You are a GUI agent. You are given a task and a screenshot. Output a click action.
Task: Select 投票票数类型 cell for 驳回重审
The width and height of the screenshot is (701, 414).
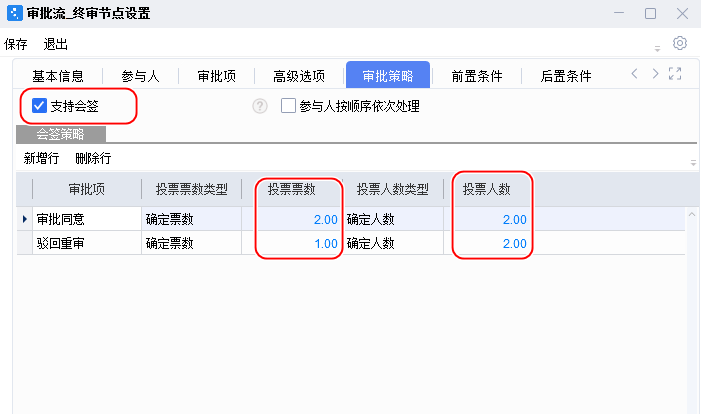coord(191,243)
